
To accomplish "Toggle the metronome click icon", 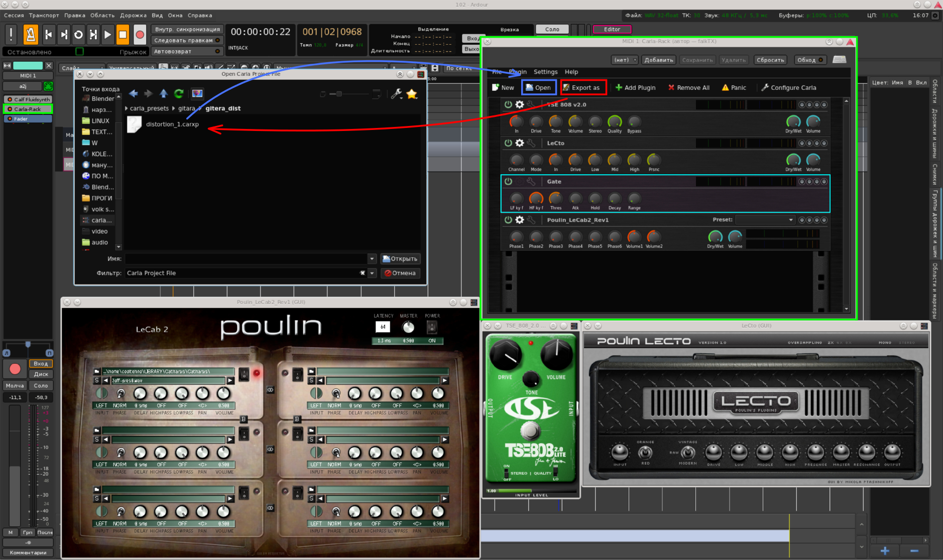I will tap(31, 35).
